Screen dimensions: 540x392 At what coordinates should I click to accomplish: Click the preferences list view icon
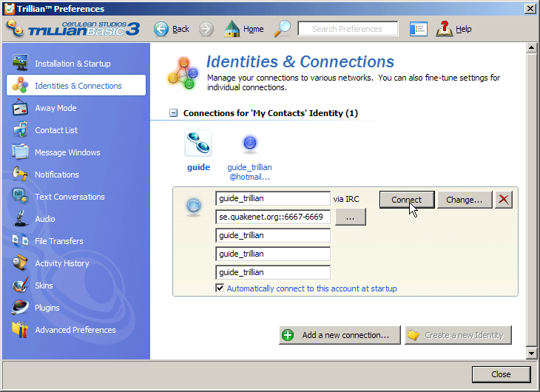419,29
